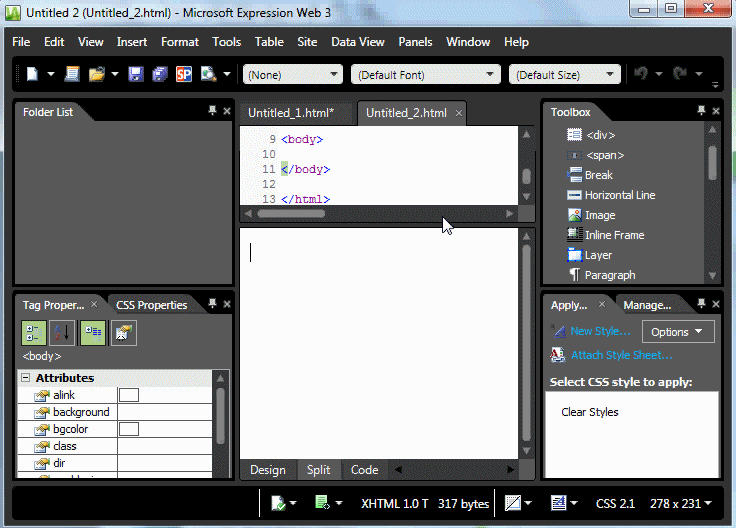The width and height of the screenshot is (736, 528).
Task: Click the Save icon in the toolbar
Action: [135, 74]
